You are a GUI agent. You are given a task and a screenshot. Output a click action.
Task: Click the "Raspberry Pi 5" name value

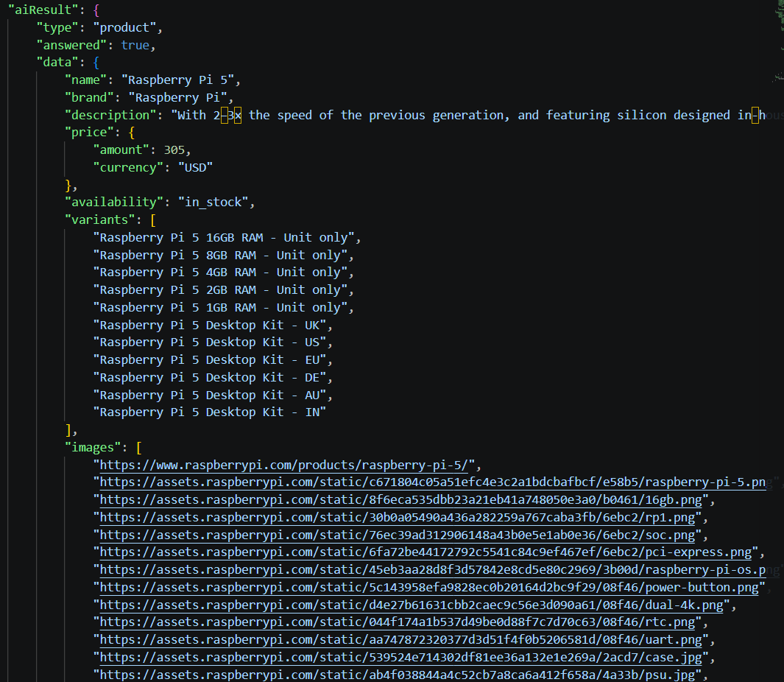[177, 80]
